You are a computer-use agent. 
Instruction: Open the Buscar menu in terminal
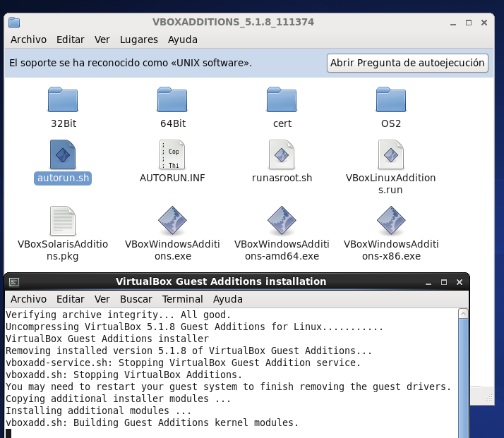pyautogui.click(x=136, y=299)
